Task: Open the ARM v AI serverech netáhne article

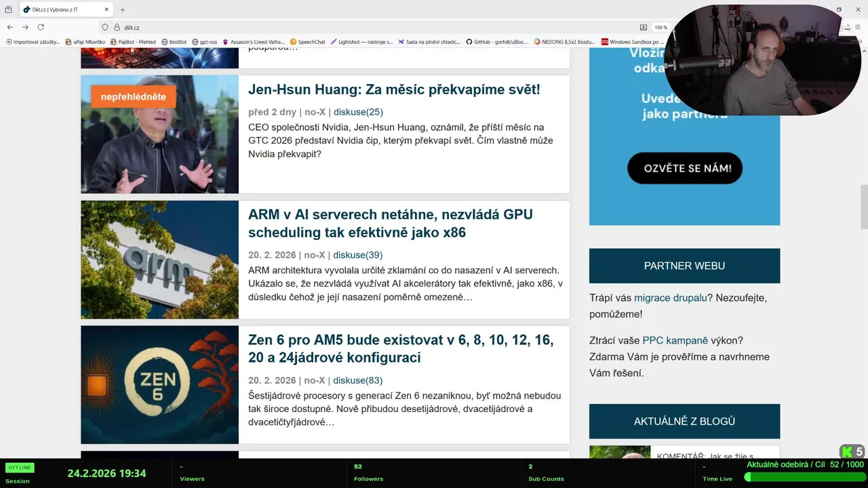Action: (391, 224)
